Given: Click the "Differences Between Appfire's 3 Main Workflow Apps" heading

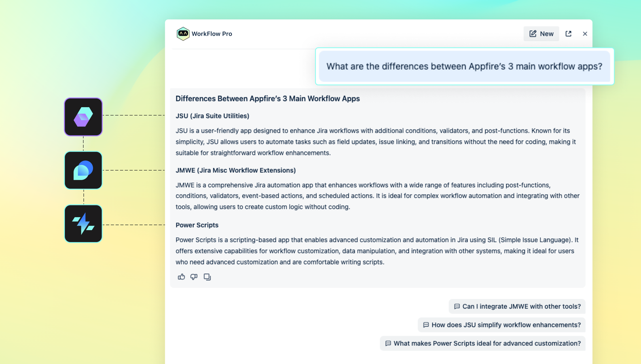Looking at the screenshot, I should tap(268, 99).
